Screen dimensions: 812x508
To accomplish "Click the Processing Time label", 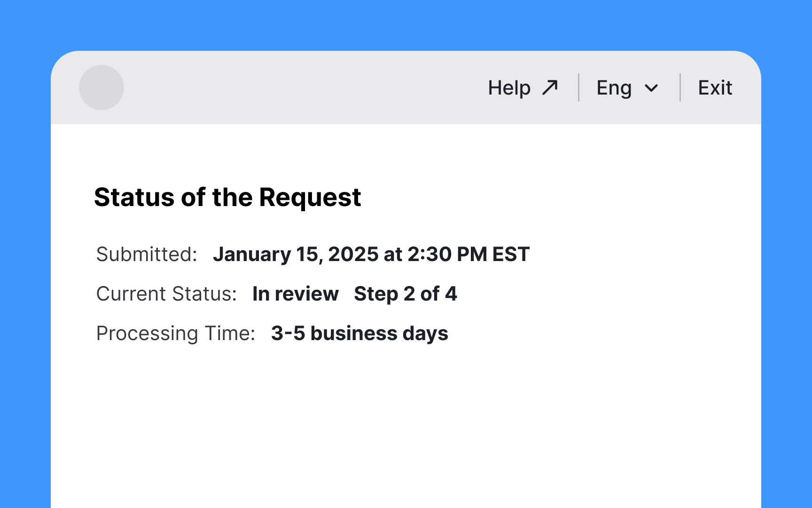I will click(x=176, y=333).
